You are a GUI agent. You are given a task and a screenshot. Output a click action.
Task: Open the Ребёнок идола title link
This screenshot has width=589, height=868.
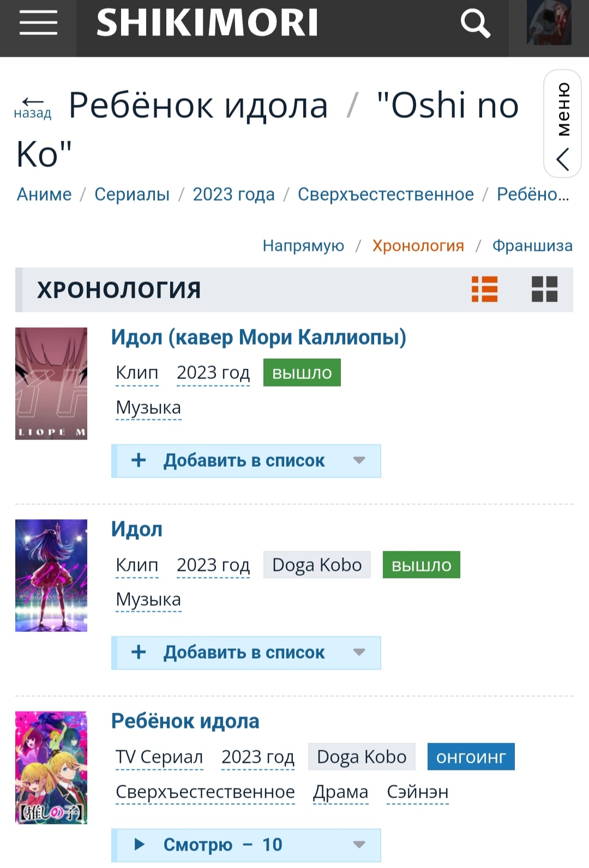coord(185,721)
